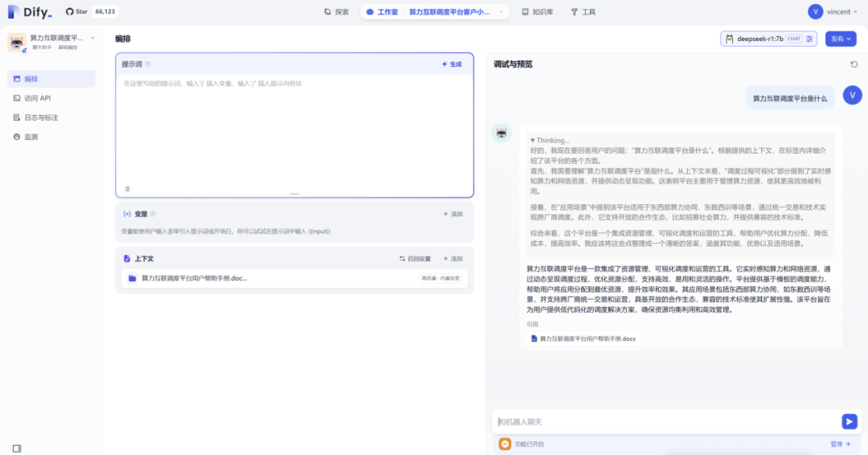
Task: Open 监测 in the sidebar
Action: point(51,137)
